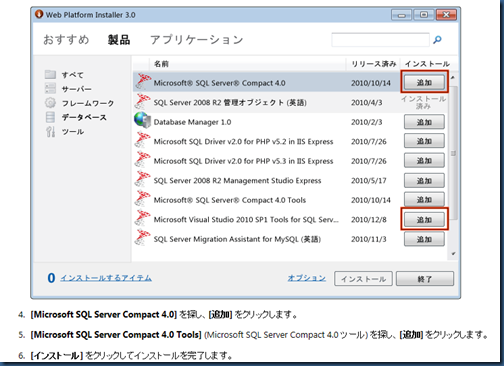Click the product list scrollbar thumb
Image resolution: width=504 pixels, height=366 pixels.
(x=453, y=153)
